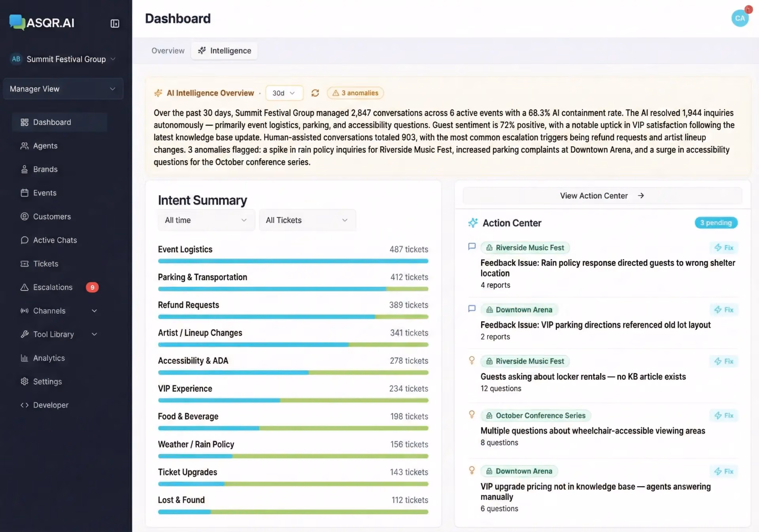Open View Action Center button
This screenshot has width=759, height=532.
pos(602,196)
